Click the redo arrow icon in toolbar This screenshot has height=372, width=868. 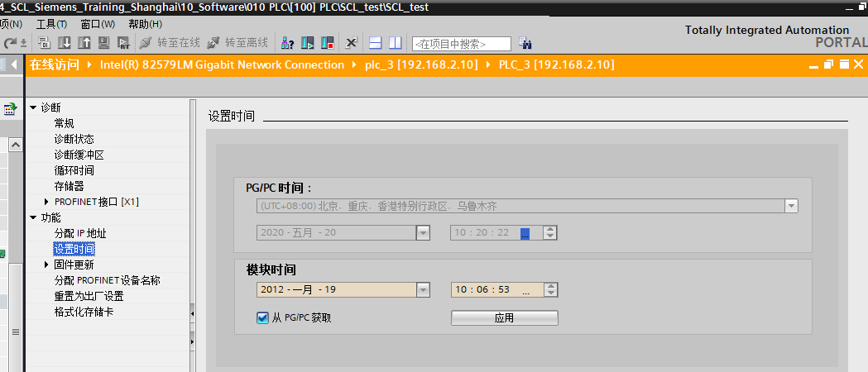11,42
